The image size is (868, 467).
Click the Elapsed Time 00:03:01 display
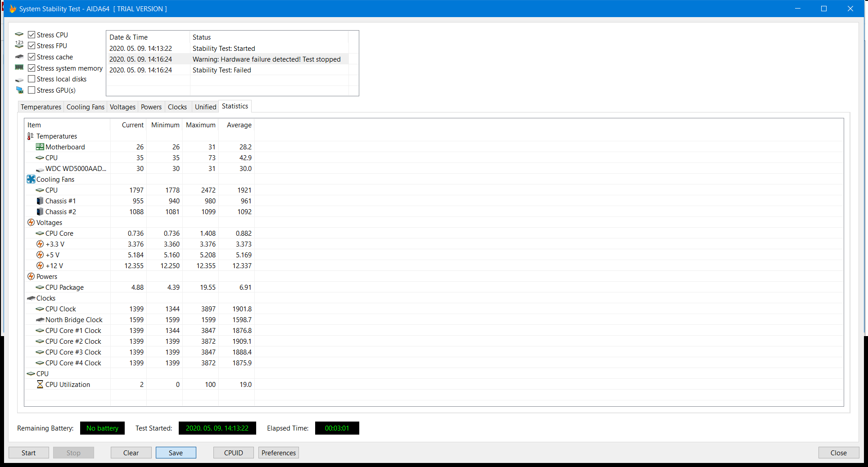point(337,428)
